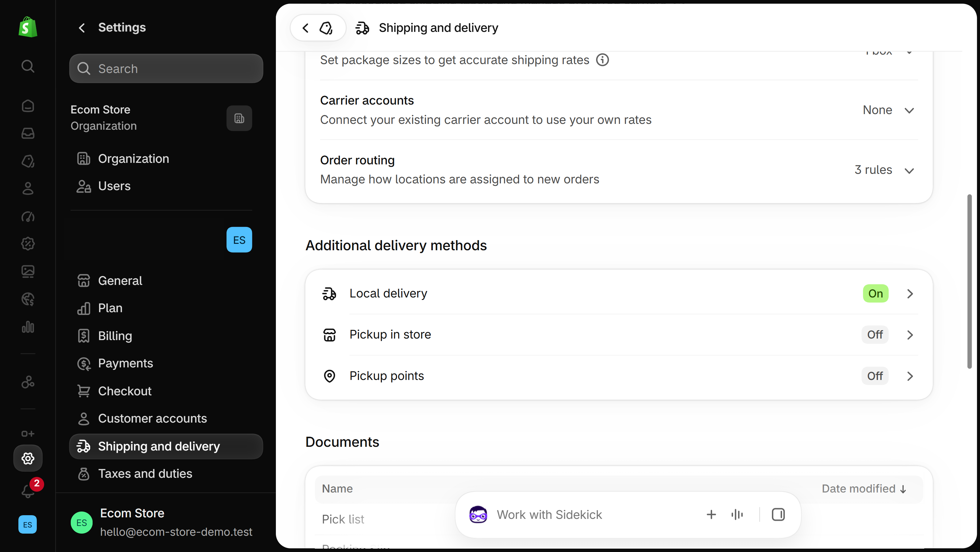Open Billing settings menu item
The height and width of the screenshot is (552, 980).
166,336
